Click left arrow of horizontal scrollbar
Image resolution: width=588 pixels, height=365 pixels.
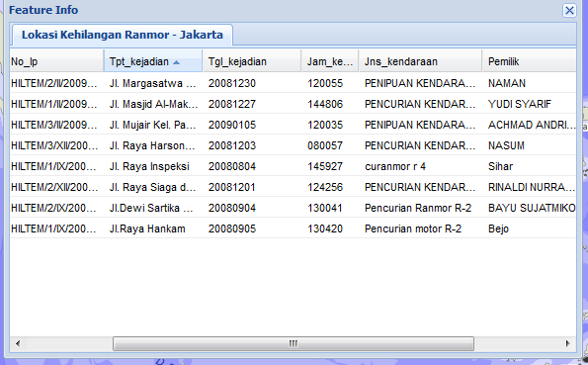tap(17, 343)
